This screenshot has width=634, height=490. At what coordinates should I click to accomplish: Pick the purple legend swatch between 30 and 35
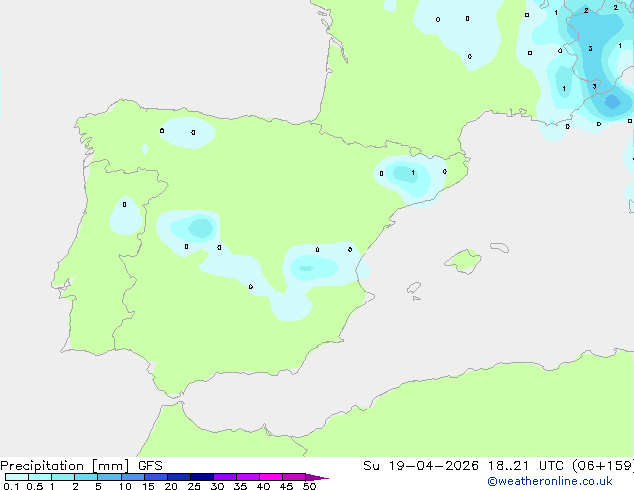225,477
